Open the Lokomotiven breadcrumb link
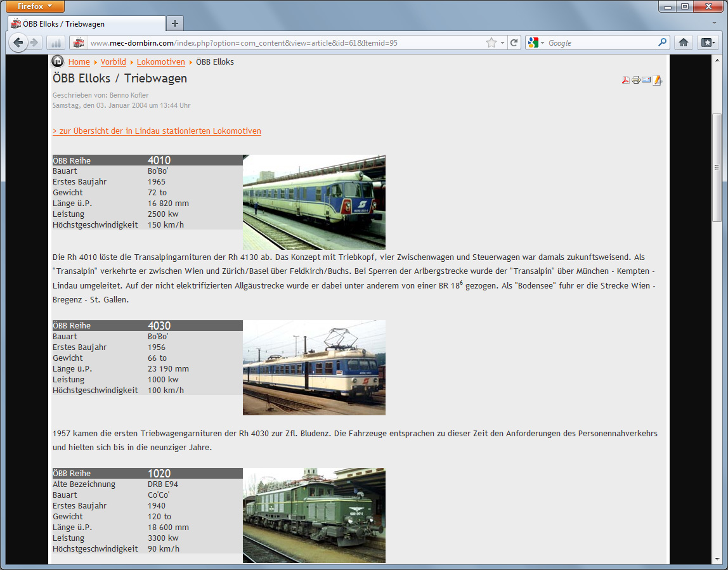Viewport: 728px width, 570px height. 160,62
